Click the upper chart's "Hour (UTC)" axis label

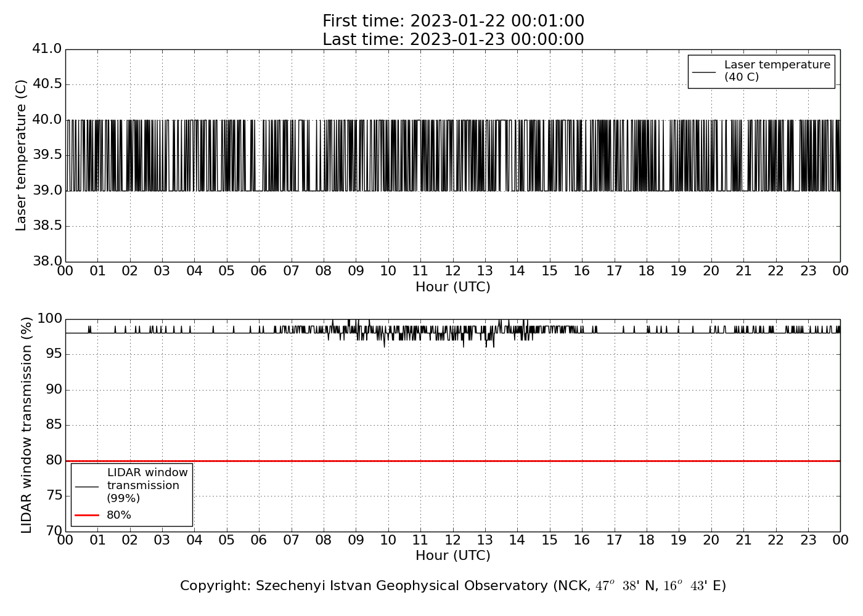point(453,287)
